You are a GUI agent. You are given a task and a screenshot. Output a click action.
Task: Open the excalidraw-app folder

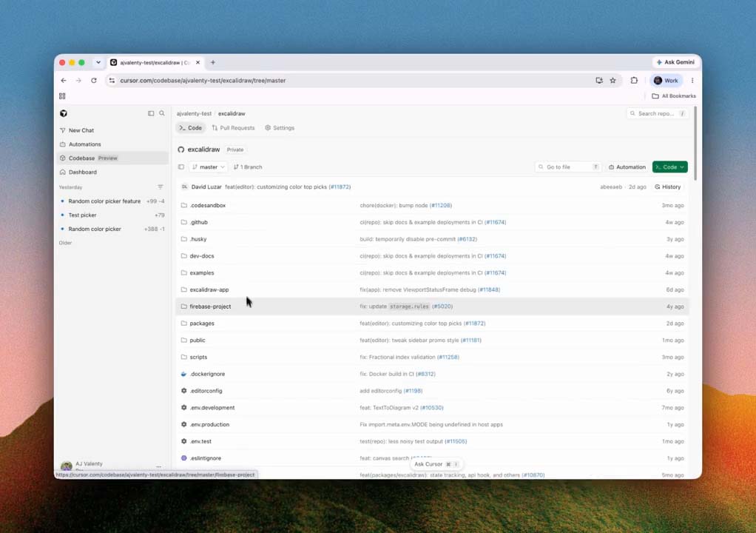click(x=209, y=290)
